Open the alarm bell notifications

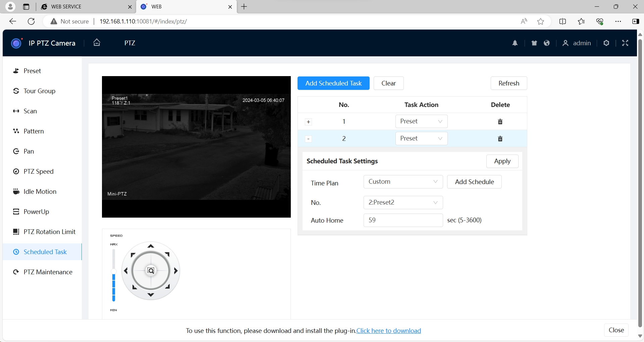515,43
